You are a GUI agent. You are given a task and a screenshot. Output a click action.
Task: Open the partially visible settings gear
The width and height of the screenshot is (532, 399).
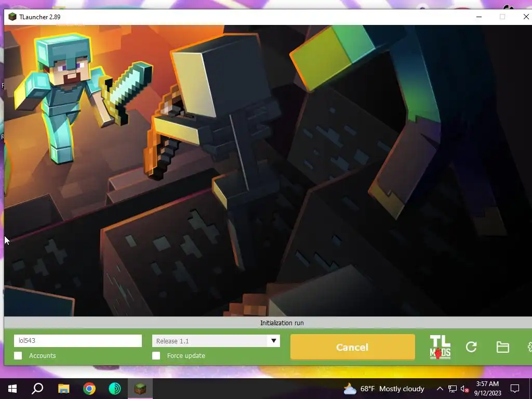pyautogui.click(x=529, y=347)
